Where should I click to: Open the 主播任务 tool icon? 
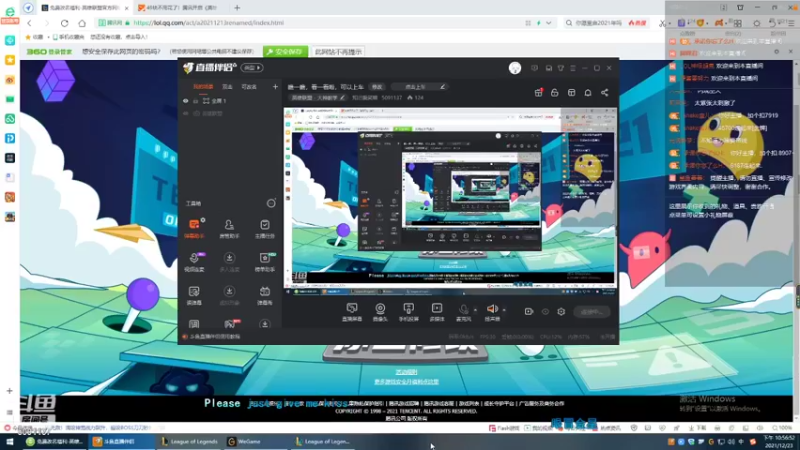coord(264,228)
